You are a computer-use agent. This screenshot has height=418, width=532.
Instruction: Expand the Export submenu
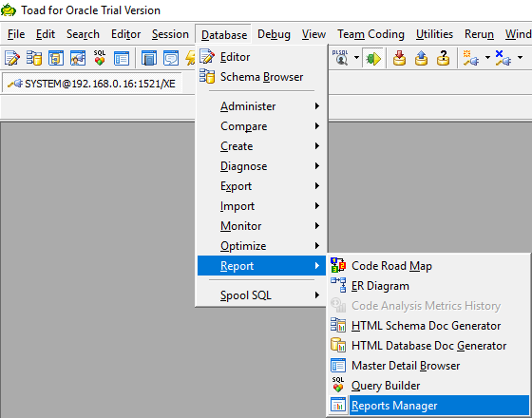coord(261,186)
